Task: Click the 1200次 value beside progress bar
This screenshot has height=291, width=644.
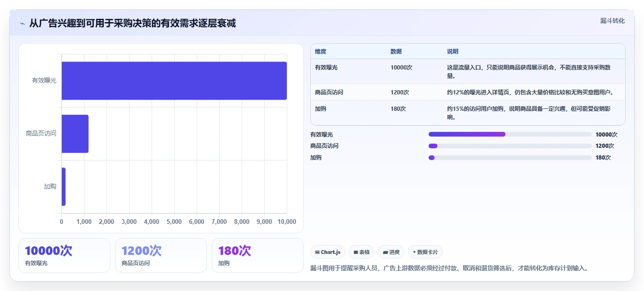Action: tap(605, 146)
